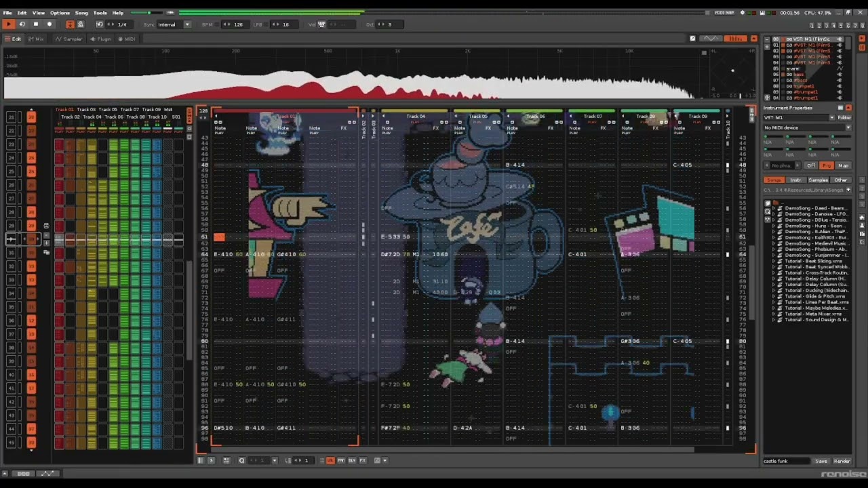868x488 pixels.
Task: Click the pattern editor magnifier icon
Action: (241, 461)
